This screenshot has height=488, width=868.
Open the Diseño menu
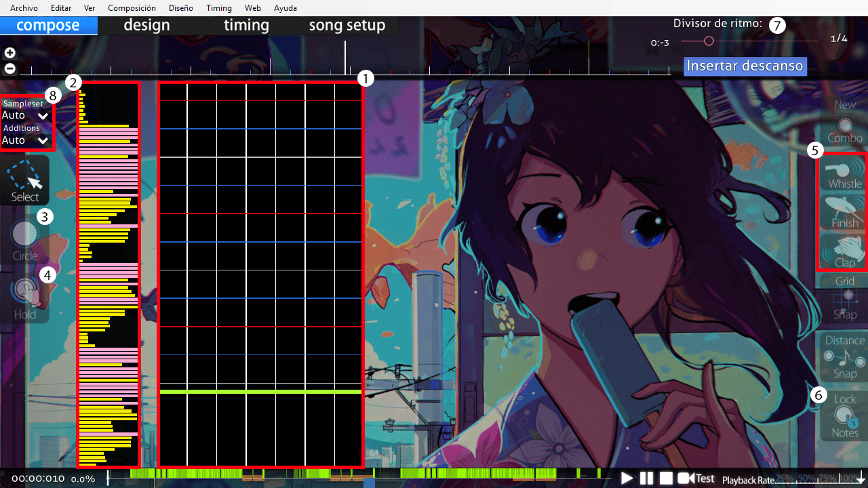click(x=180, y=8)
